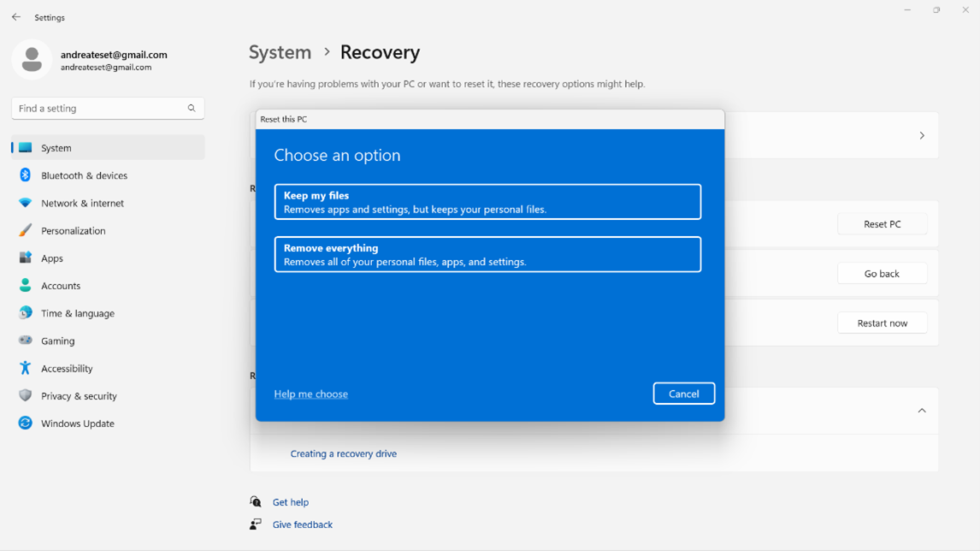Open Windows Update sync icon
The width and height of the screenshot is (980, 551).
pyautogui.click(x=25, y=423)
